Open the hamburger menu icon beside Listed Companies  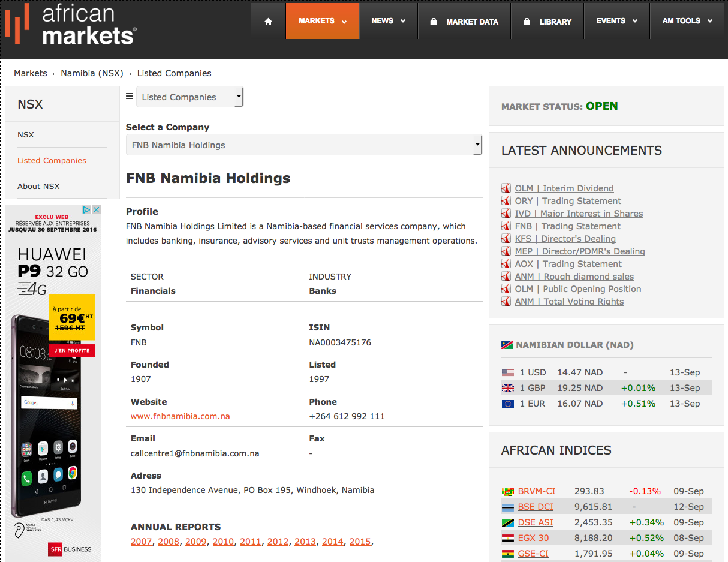coord(130,96)
